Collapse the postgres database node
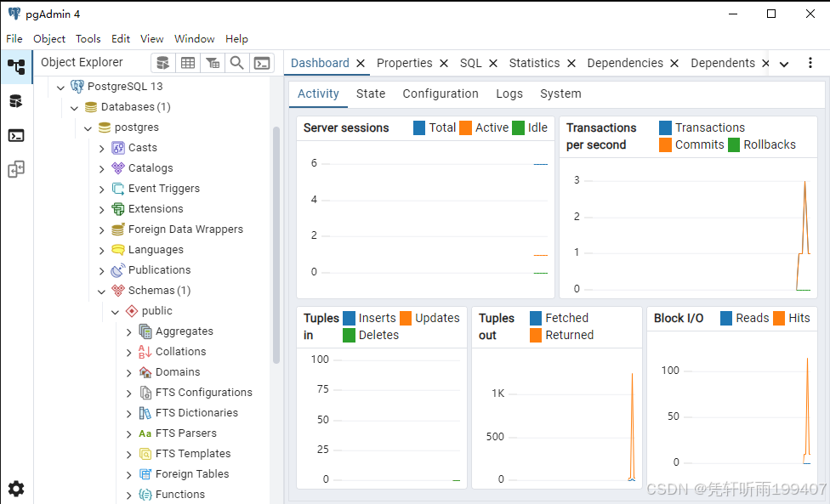Viewport: 830px width, 504px height. coord(88,128)
